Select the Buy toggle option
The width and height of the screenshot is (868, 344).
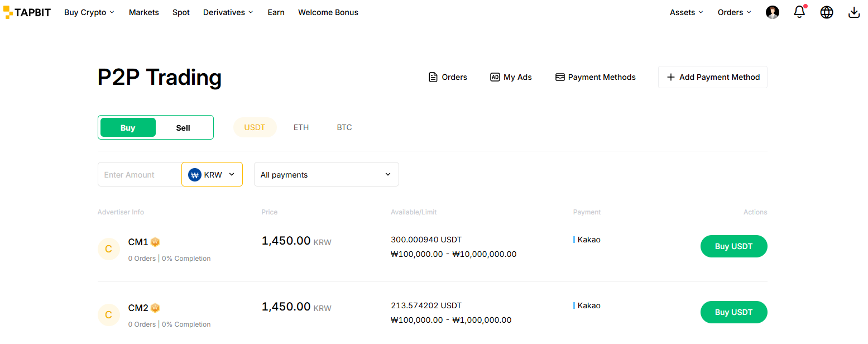click(x=128, y=128)
